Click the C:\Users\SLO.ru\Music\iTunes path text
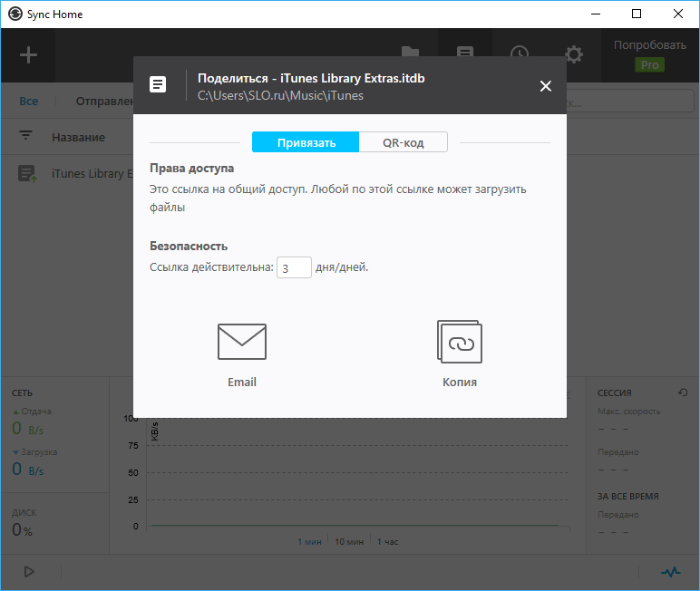 click(280, 95)
